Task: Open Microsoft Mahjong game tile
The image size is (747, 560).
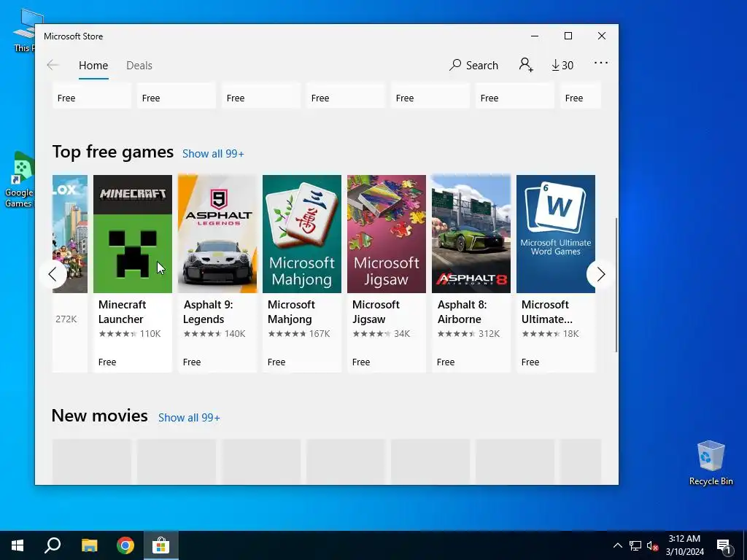Action: click(302, 273)
